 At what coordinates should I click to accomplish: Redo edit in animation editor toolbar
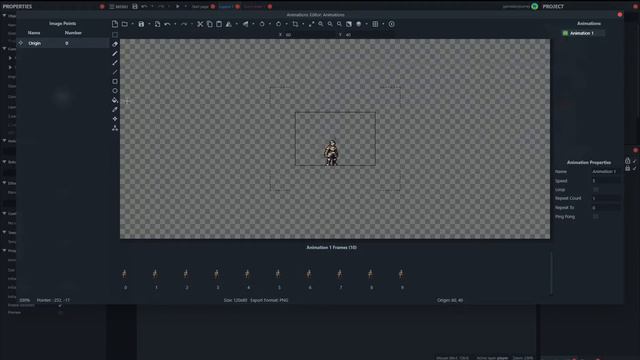point(184,24)
